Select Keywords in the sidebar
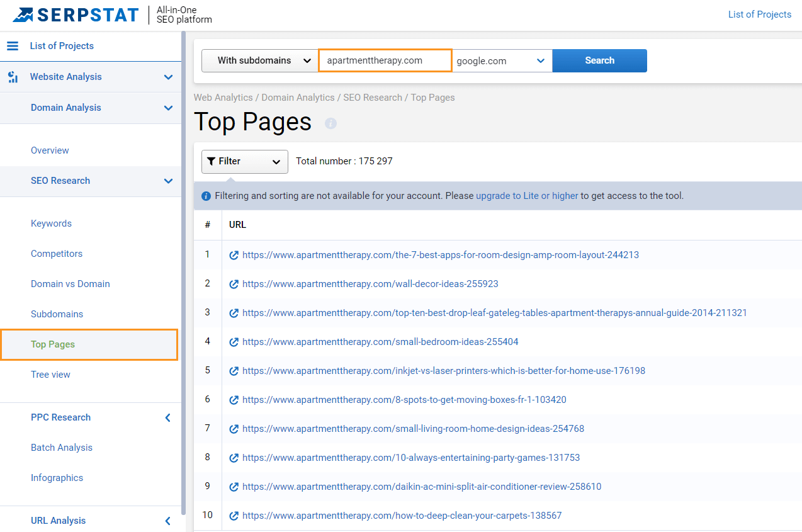 51,224
